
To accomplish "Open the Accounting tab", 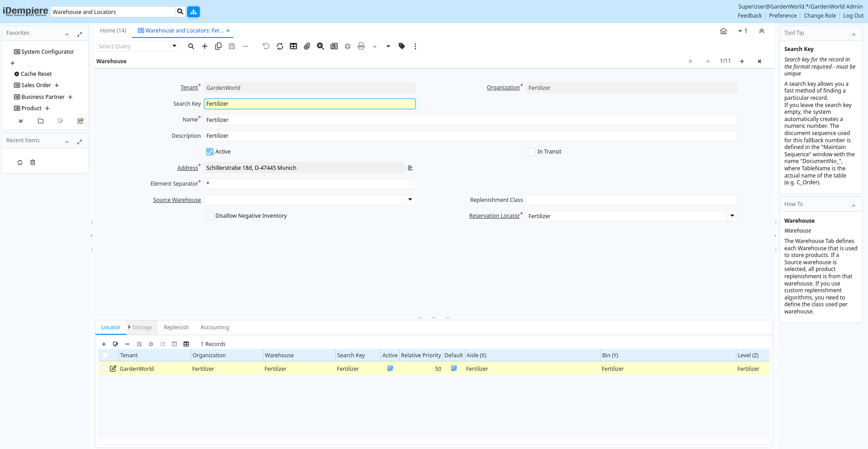I will click(x=214, y=327).
